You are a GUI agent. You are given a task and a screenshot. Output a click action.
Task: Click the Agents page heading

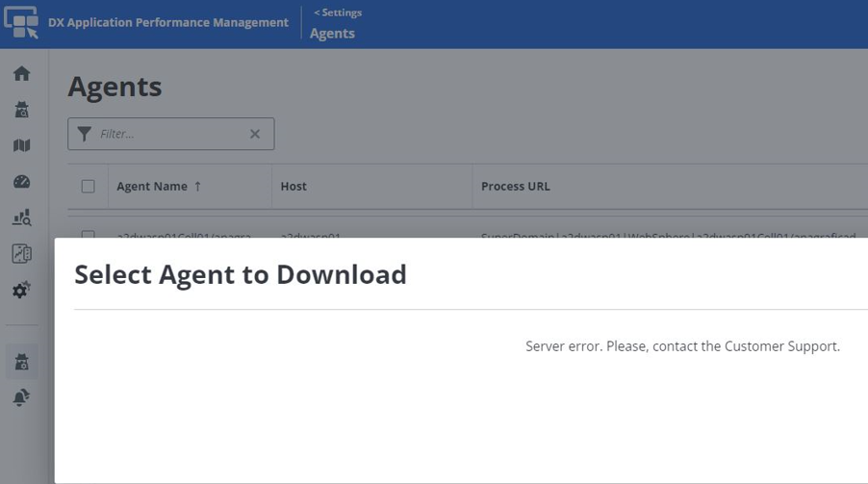(x=115, y=87)
